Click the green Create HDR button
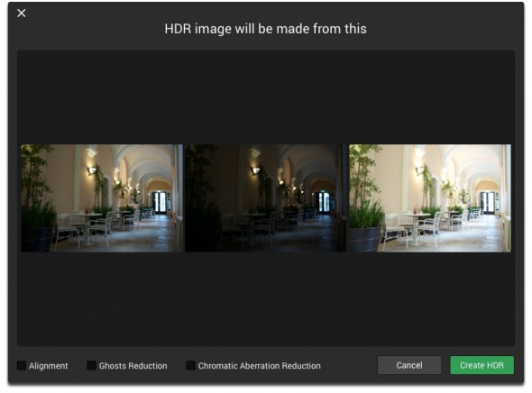532x393 pixels. click(482, 365)
